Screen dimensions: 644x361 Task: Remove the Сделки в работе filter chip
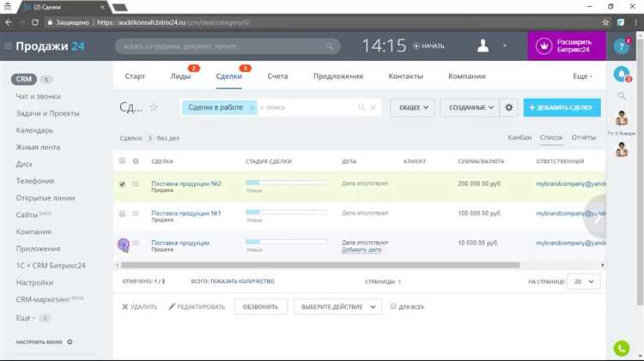tap(252, 107)
